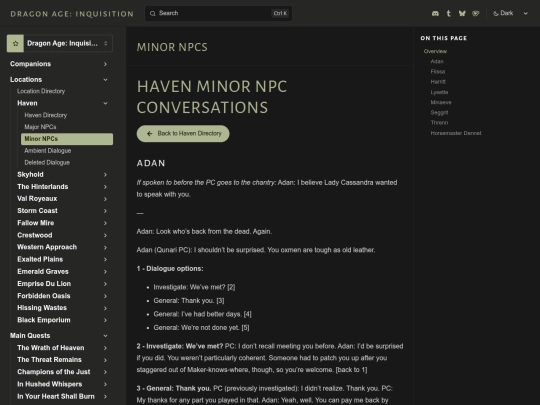Jump to Lysette in On This Page
The image size is (540, 405).
(x=439, y=92)
